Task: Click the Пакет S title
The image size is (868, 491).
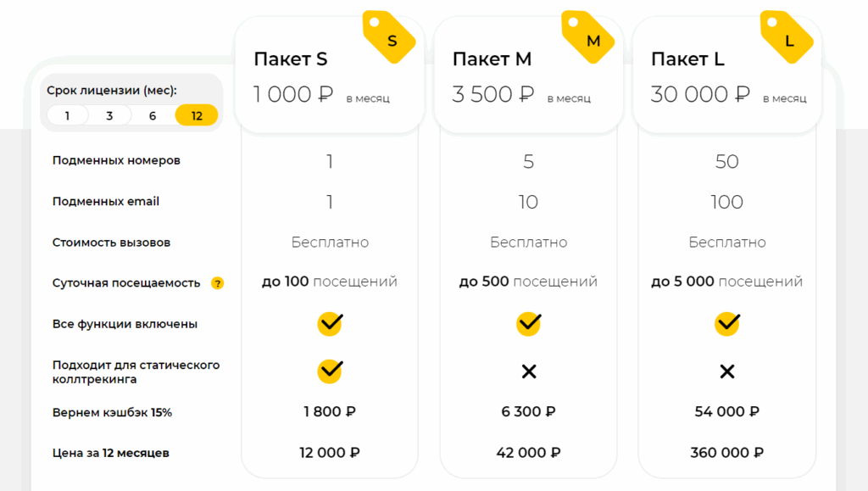Action: coord(290,59)
